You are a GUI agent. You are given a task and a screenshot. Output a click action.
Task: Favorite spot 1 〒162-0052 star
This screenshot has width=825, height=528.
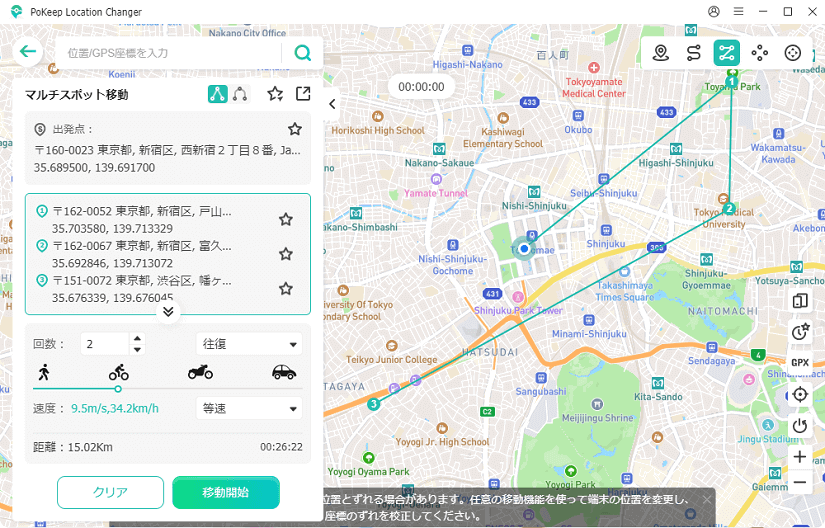tap(286, 219)
